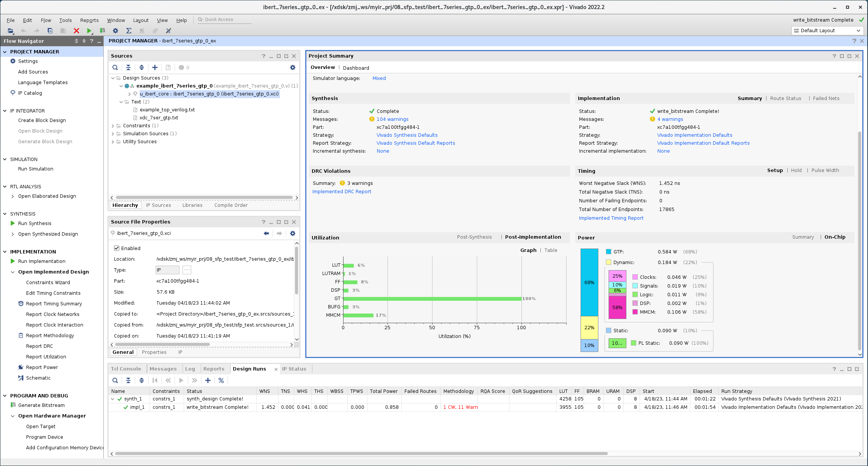Click the MMCM magenta power color swatch
This screenshot has width=868, height=466.
(635, 312)
